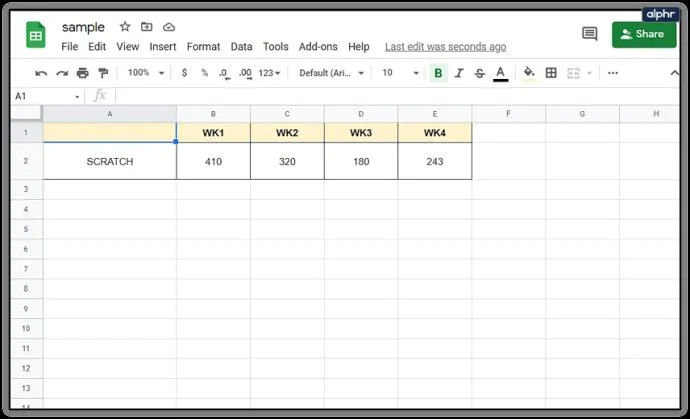The height and width of the screenshot is (419, 690).
Task: Select cell containing SCRATCH
Action: [110, 162]
